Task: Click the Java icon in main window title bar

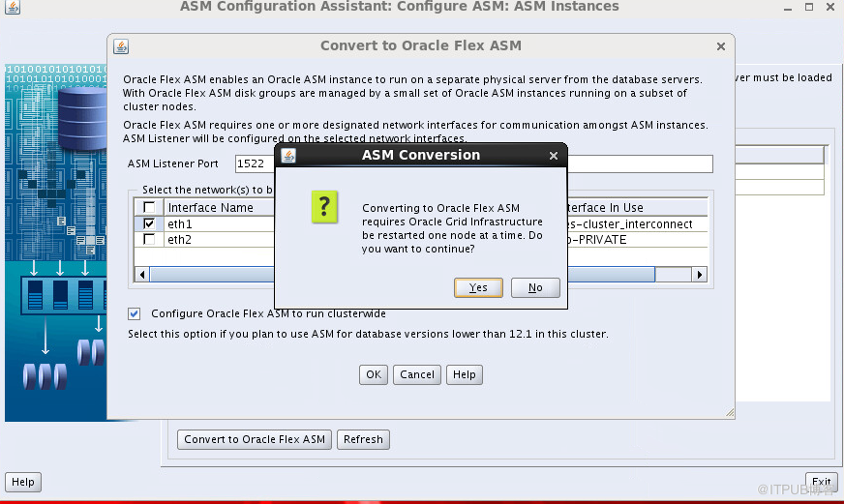Action: (13, 7)
